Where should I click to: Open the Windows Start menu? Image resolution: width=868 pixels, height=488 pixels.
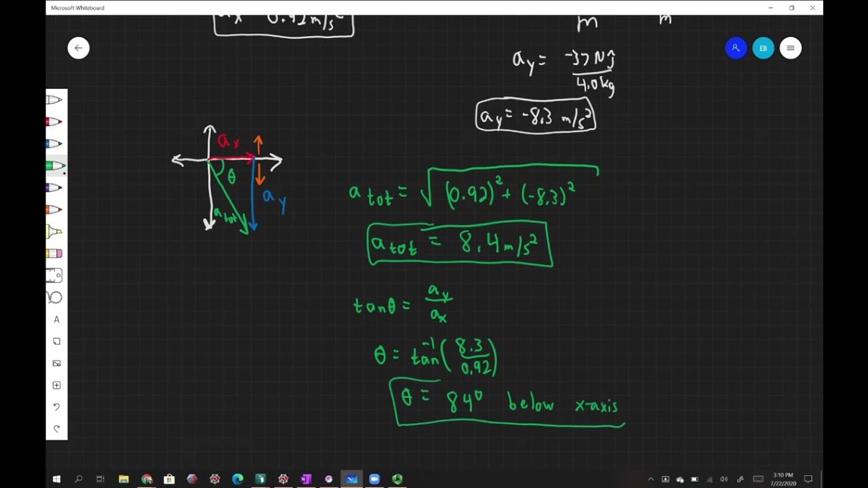tap(56, 479)
